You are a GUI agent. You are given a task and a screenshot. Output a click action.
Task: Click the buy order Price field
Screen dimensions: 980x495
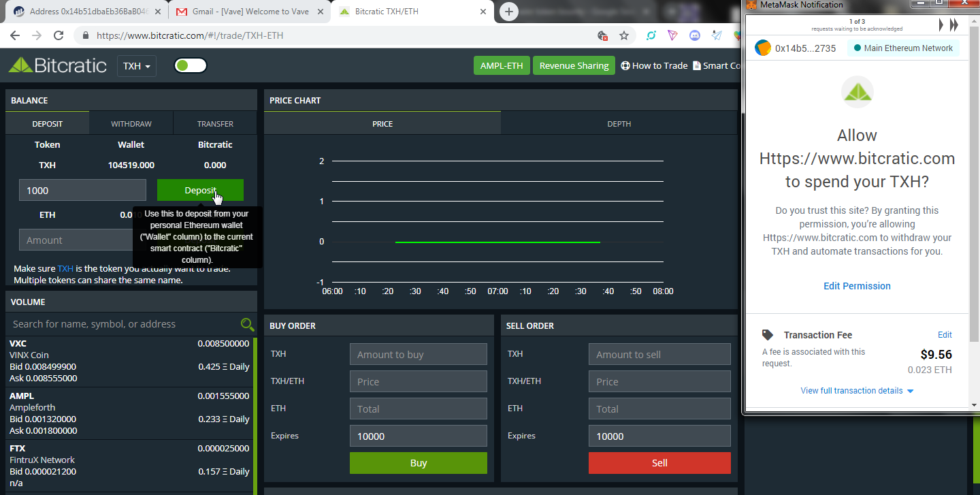point(419,381)
